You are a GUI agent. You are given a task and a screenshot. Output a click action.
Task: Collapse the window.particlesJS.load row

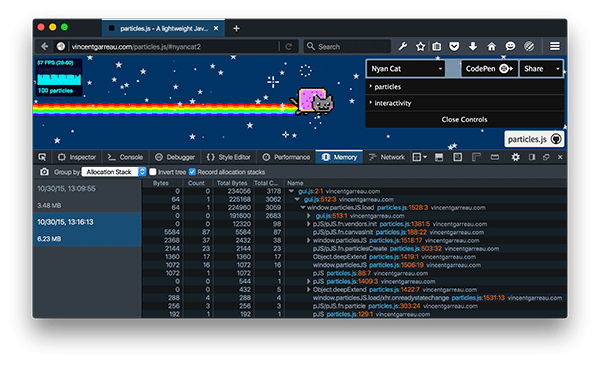302,208
